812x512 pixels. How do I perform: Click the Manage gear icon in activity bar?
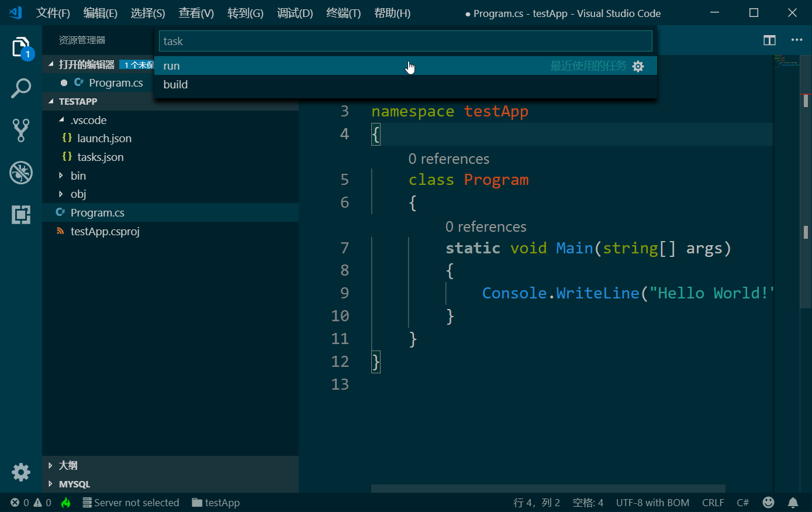coord(21,472)
